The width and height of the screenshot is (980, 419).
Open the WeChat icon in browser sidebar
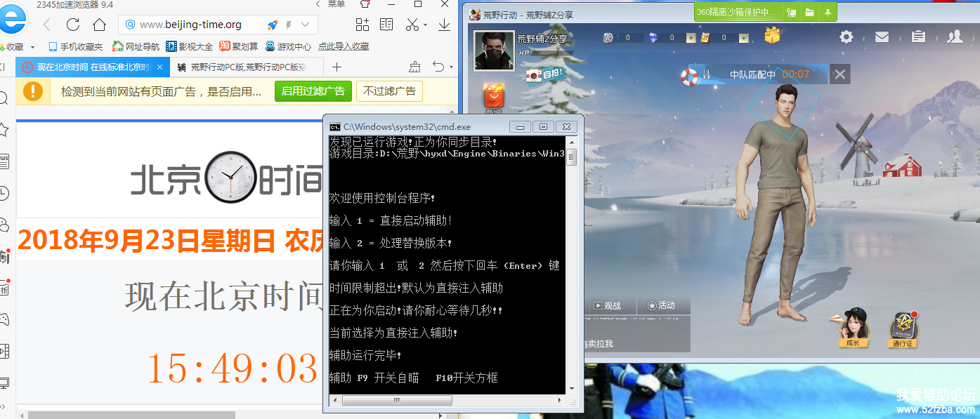coord(4,225)
